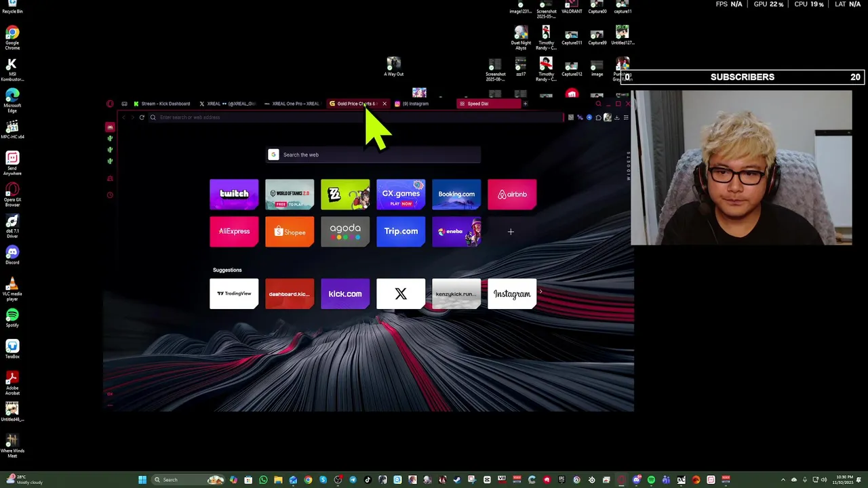Switch to the XREAL X profile tab
Image resolution: width=868 pixels, height=488 pixels.
[x=228, y=104]
